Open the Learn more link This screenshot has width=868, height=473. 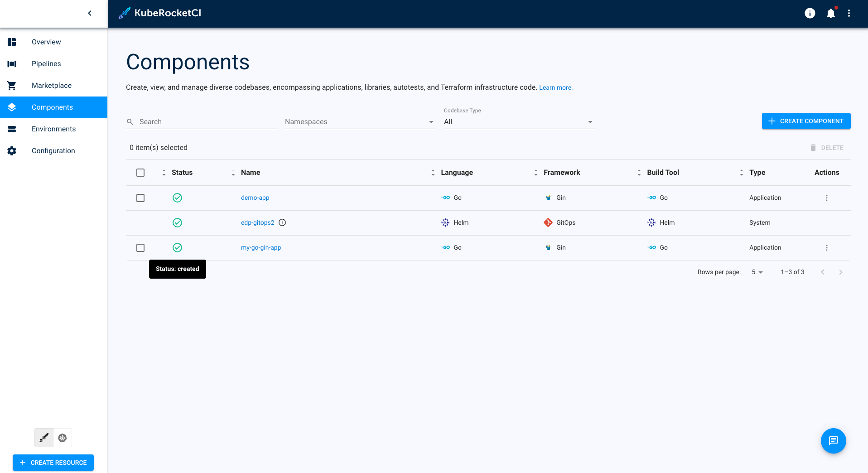pyautogui.click(x=555, y=87)
